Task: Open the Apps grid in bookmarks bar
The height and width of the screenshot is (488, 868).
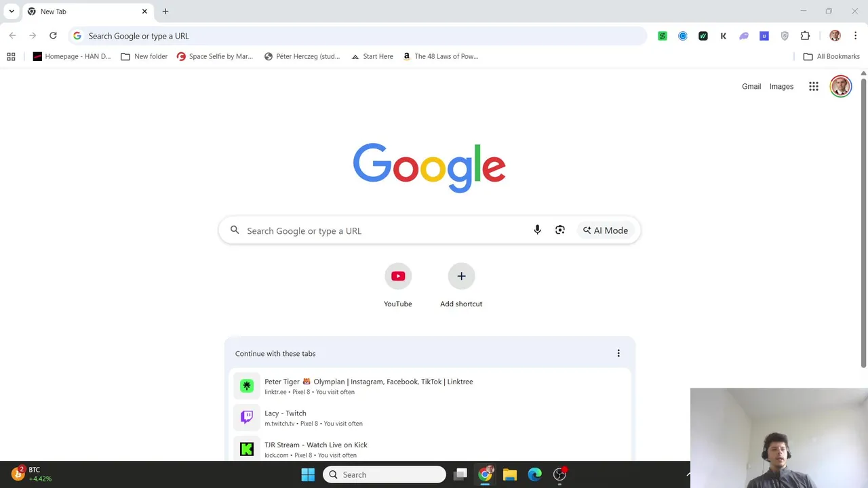Action: click(x=11, y=57)
